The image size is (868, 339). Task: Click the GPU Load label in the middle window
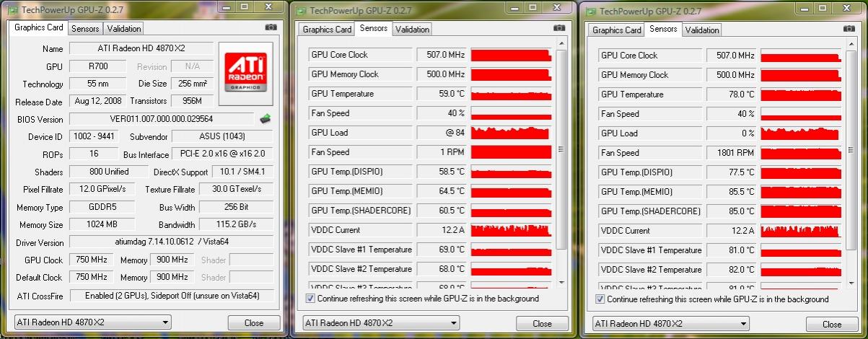[x=360, y=133]
